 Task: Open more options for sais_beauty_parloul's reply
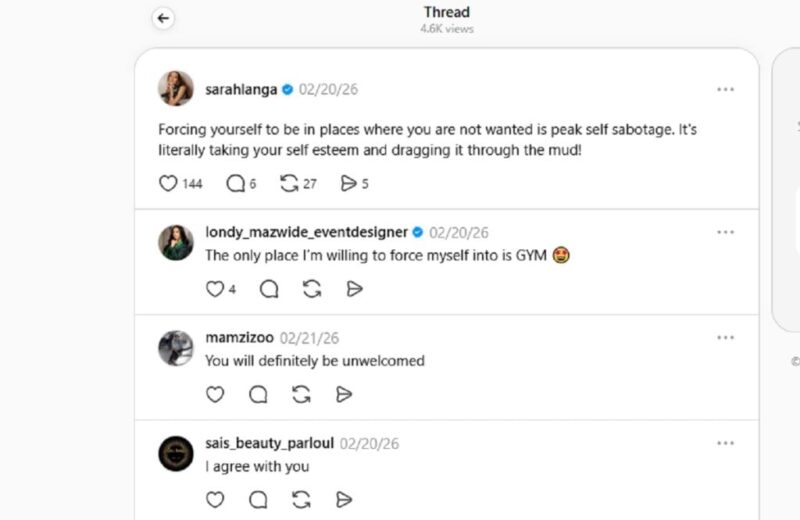(726, 443)
